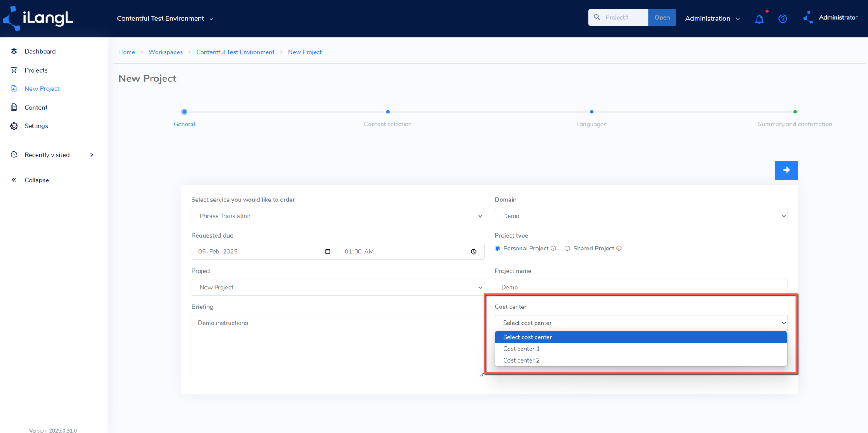Go to Workspaces breadcrumb
The width and height of the screenshot is (868, 433).
click(166, 52)
